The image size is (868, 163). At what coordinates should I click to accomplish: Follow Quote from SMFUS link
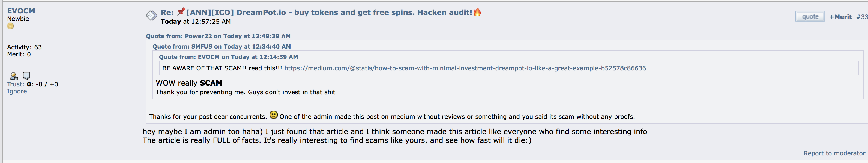(x=222, y=47)
